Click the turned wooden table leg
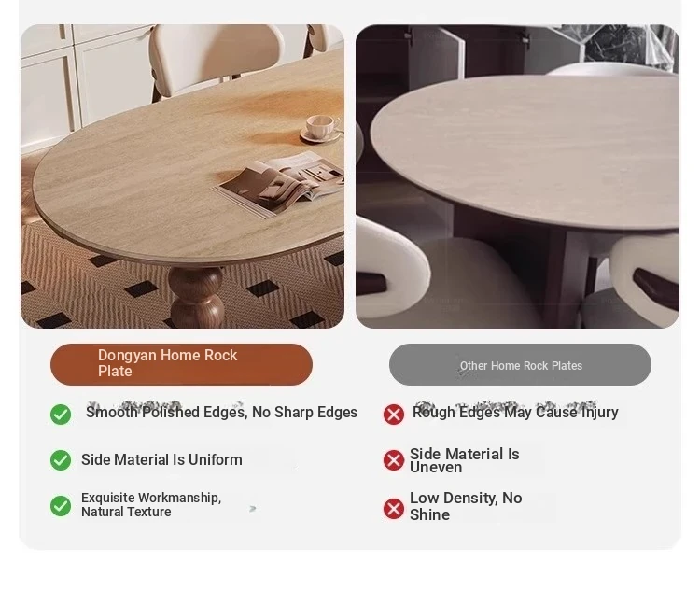 point(196,297)
